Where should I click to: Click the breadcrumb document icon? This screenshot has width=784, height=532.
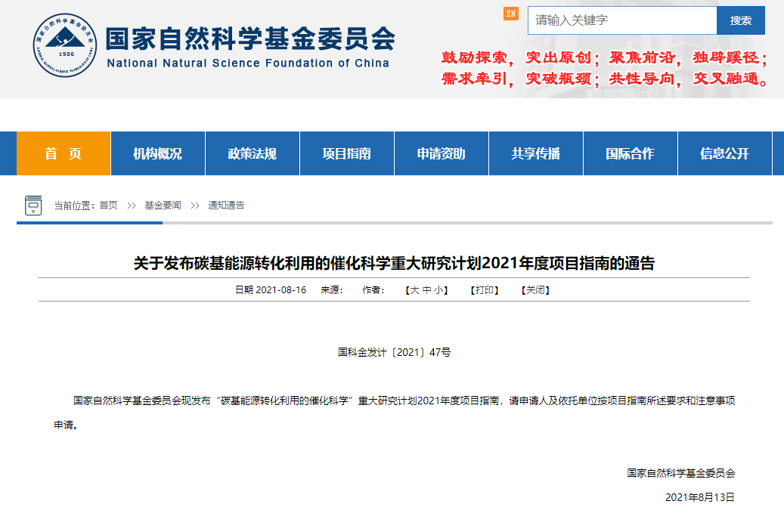point(33,206)
